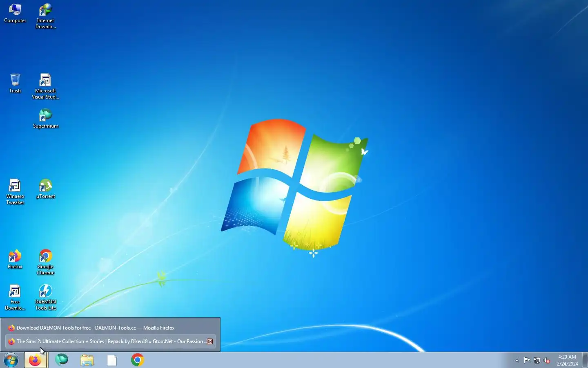Select the Supermium desktop shortcut
Image resolution: width=588 pixels, height=368 pixels.
pos(45,119)
